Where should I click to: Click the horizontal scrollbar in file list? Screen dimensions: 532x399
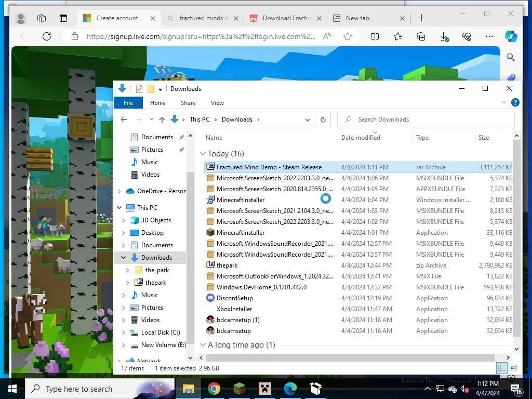click(350, 357)
